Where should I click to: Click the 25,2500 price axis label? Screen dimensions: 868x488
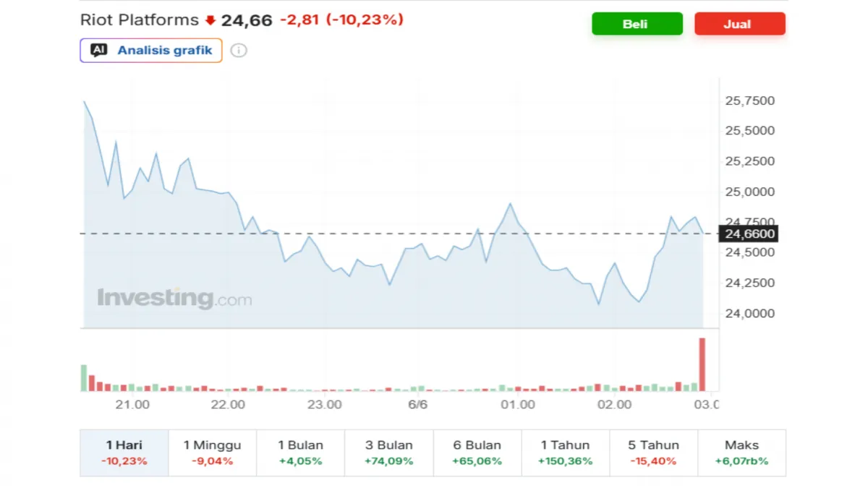pos(749,161)
